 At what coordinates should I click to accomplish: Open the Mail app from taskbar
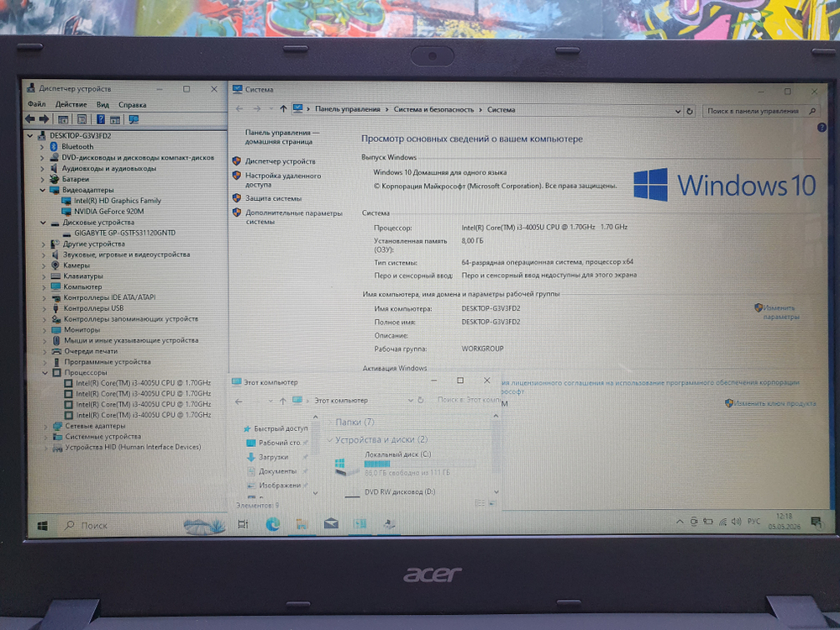[x=330, y=522]
